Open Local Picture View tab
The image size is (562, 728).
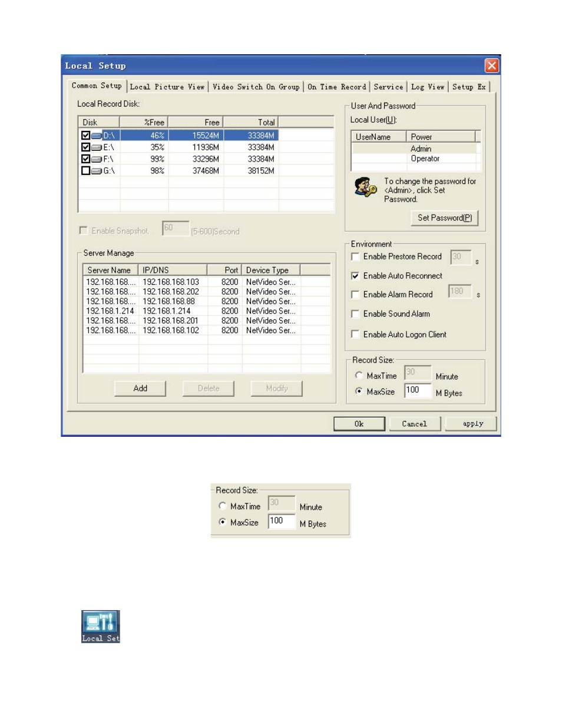pyautogui.click(x=167, y=87)
